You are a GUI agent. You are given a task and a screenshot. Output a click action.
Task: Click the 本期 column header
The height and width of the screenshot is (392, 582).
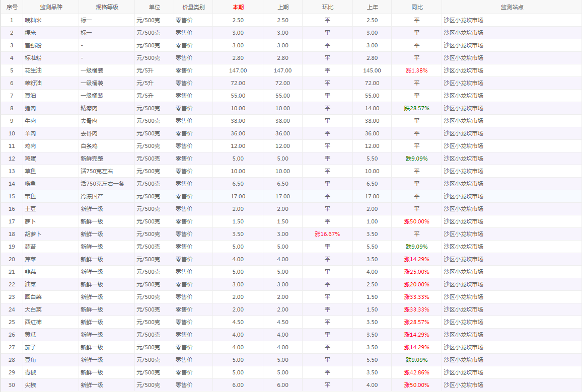pos(238,7)
